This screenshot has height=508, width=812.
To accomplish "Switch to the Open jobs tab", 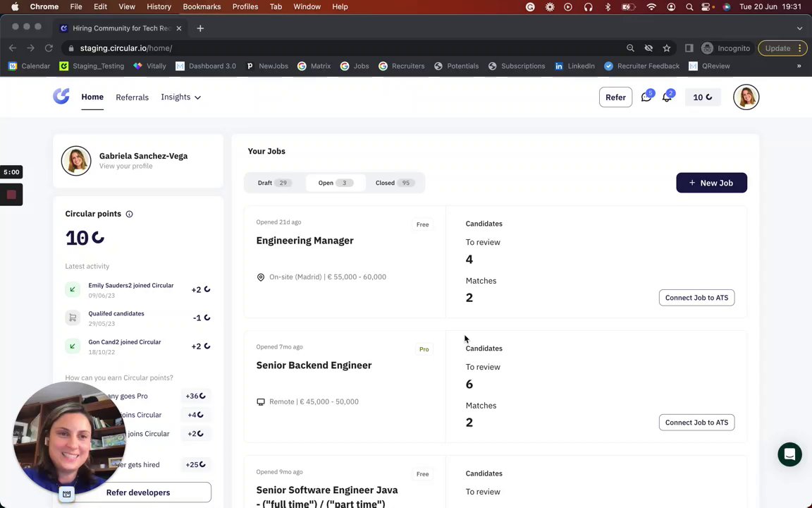I will pyautogui.click(x=336, y=183).
